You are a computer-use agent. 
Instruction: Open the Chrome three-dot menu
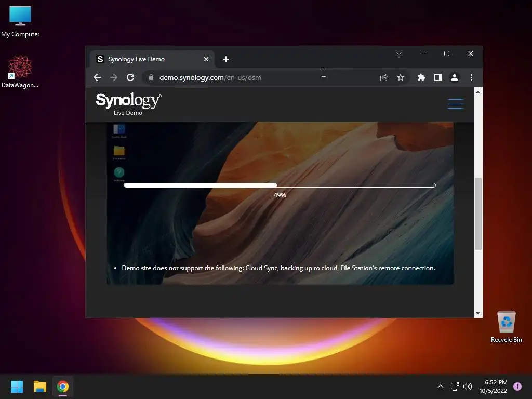471,78
